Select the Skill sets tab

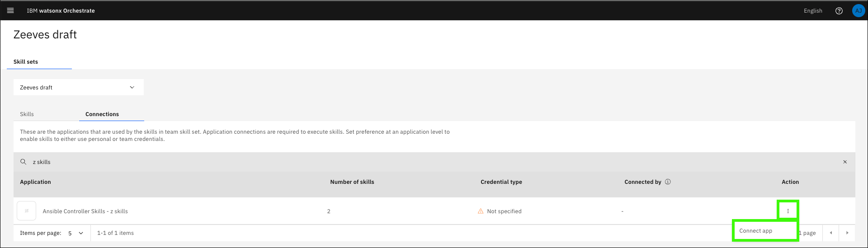(26, 62)
